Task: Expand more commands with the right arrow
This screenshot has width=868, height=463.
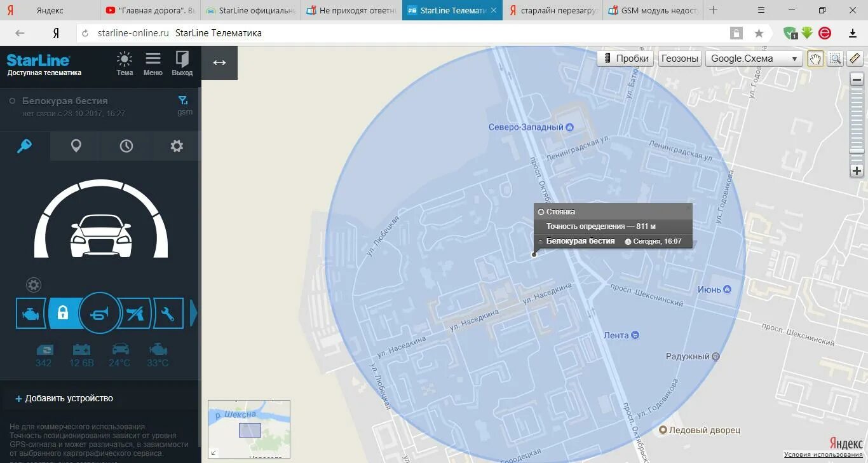Action: [x=194, y=313]
